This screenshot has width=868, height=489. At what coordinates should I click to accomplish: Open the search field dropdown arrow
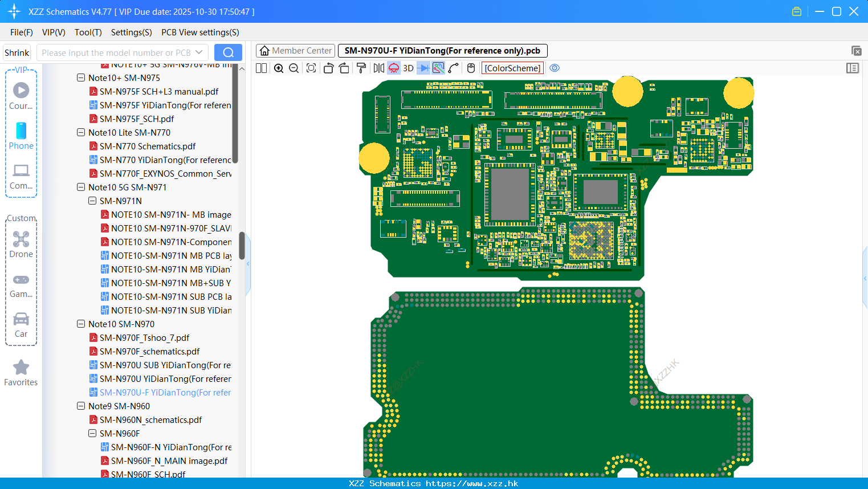pos(199,52)
